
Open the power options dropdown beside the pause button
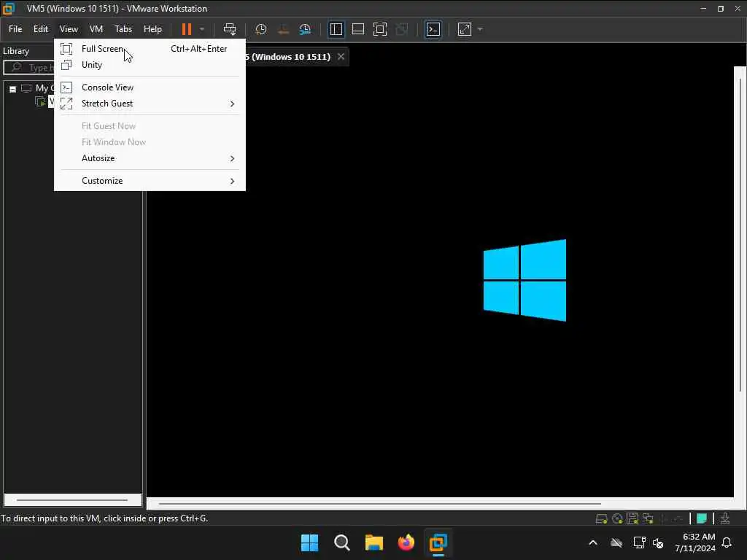pyautogui.click(x=202, y=29)
